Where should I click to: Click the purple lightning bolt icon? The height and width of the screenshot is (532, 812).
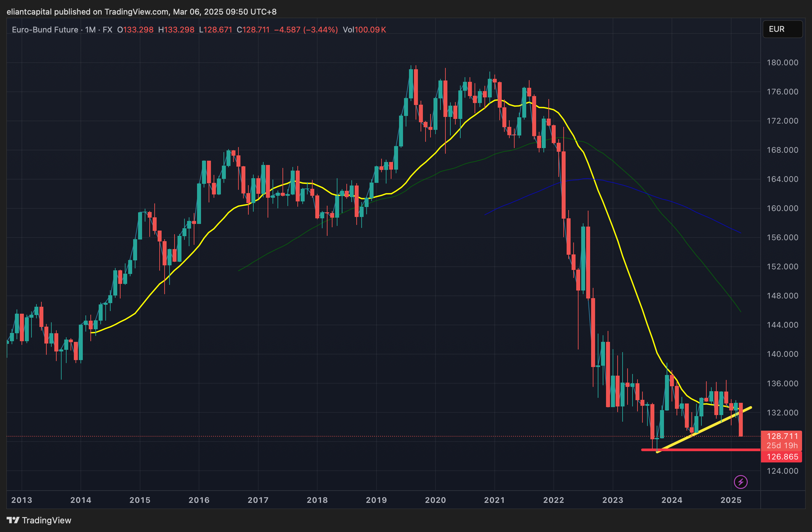[x=740, y=482]
